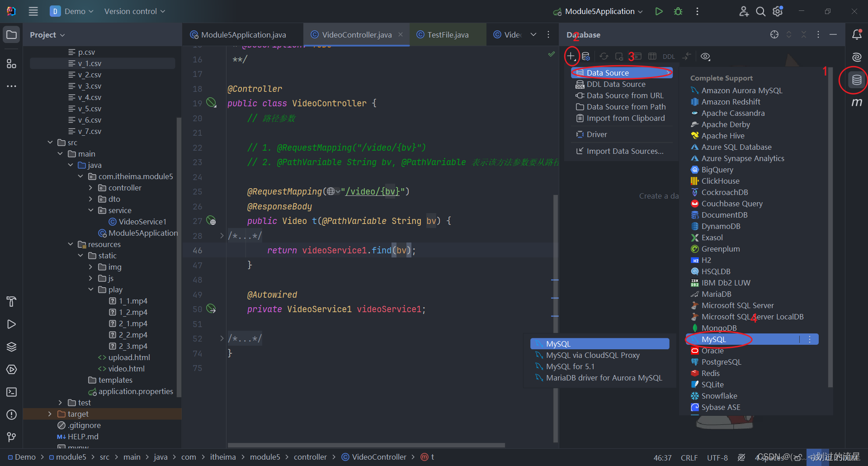Open data source properties icon
The width and height of the screenshot is (868, 466).
586,57
